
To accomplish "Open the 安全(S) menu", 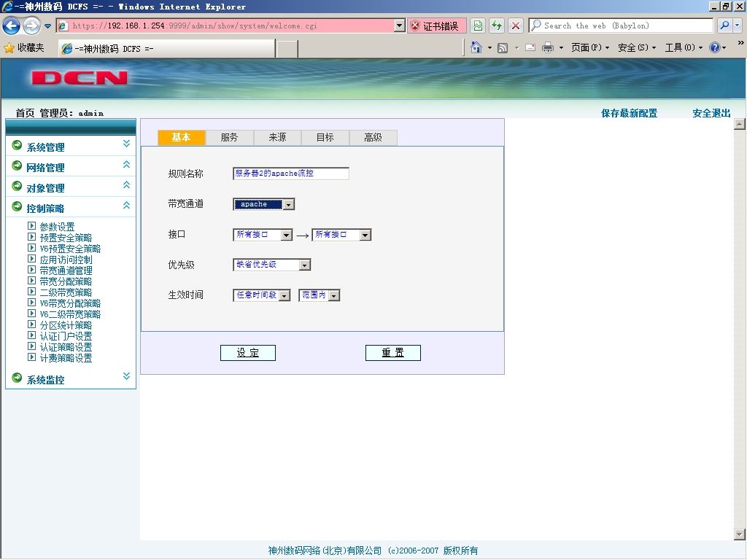I will pos(636,47).
